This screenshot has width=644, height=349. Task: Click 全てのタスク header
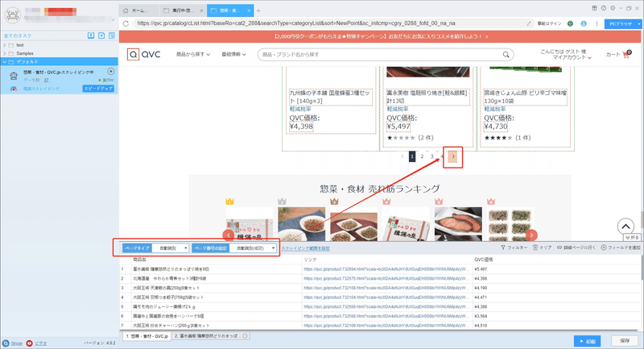point(18,35)
